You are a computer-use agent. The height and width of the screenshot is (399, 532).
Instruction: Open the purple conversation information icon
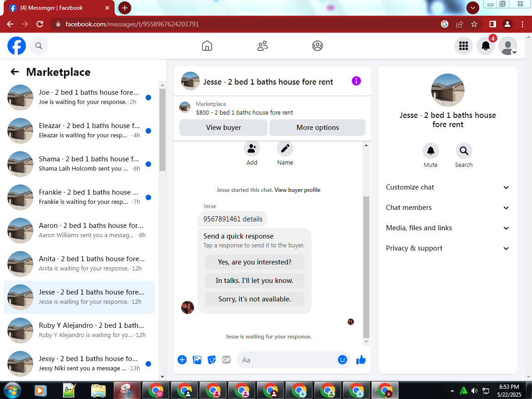pos(356,81)
